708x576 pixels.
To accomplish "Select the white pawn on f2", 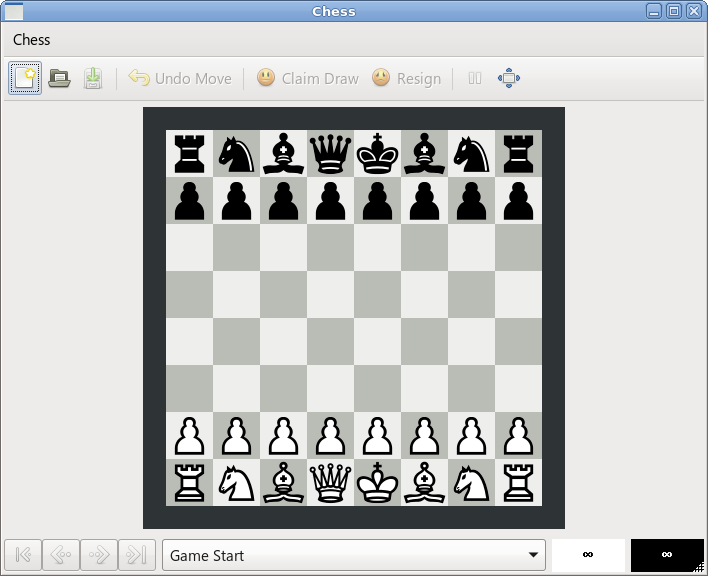I will click(x=424, y=435).
